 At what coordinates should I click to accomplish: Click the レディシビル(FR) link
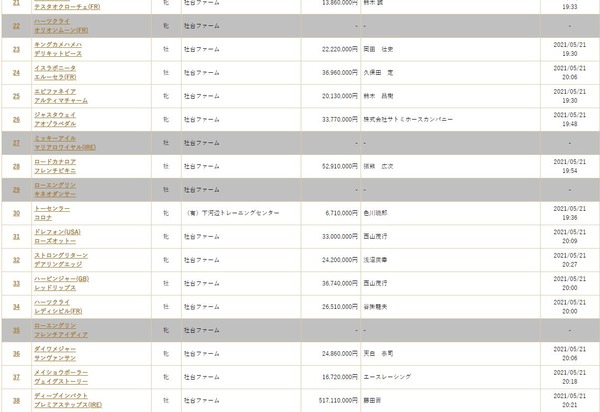point(58,311)
